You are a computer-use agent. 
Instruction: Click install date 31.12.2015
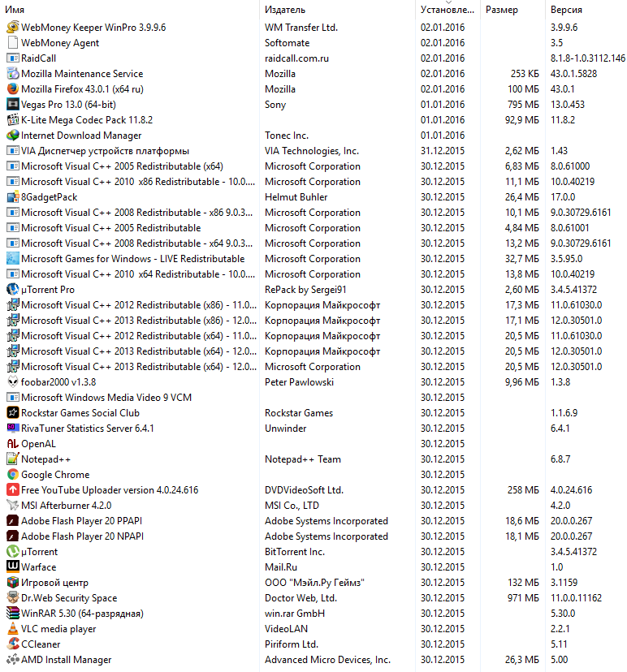(443, 151)
